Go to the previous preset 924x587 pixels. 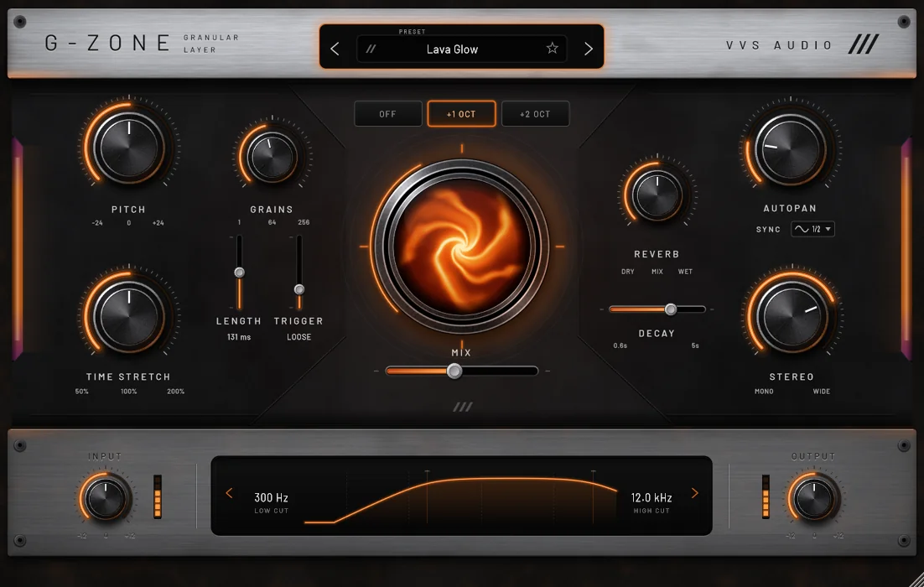click(x=335, y=49)
